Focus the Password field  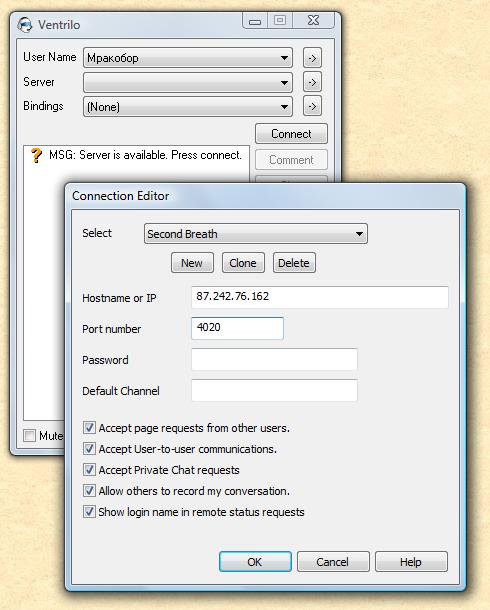pos(274,359)
